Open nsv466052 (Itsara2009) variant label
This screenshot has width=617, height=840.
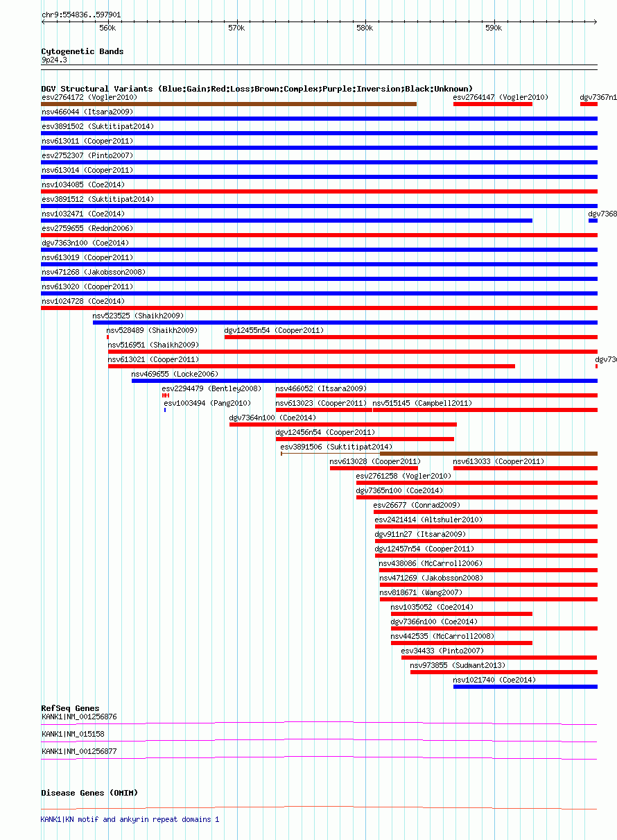click(321, 388)
